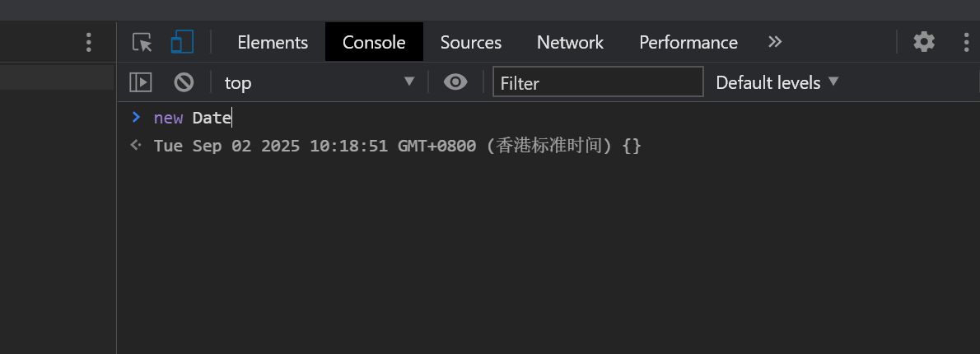The width and height of the screenshot is (980, 354).
Task: Open DevTools settings gear
Action: coord(924,42)
